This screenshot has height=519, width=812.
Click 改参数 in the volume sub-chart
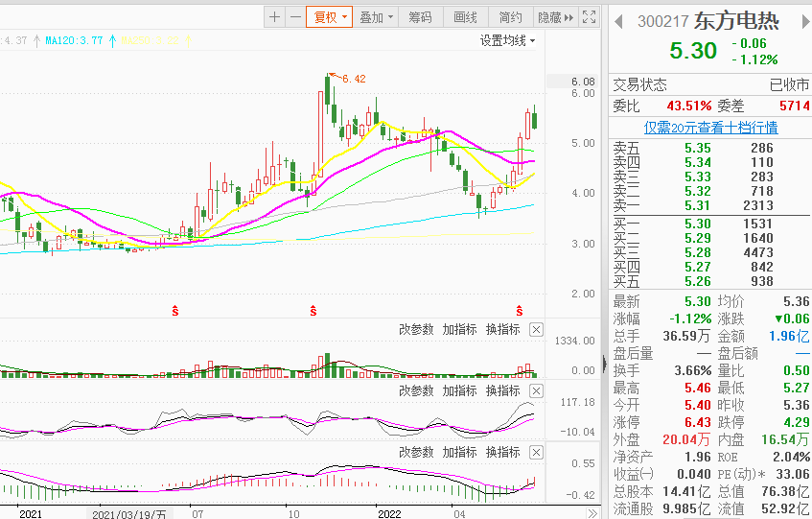(x=416, y=329)
